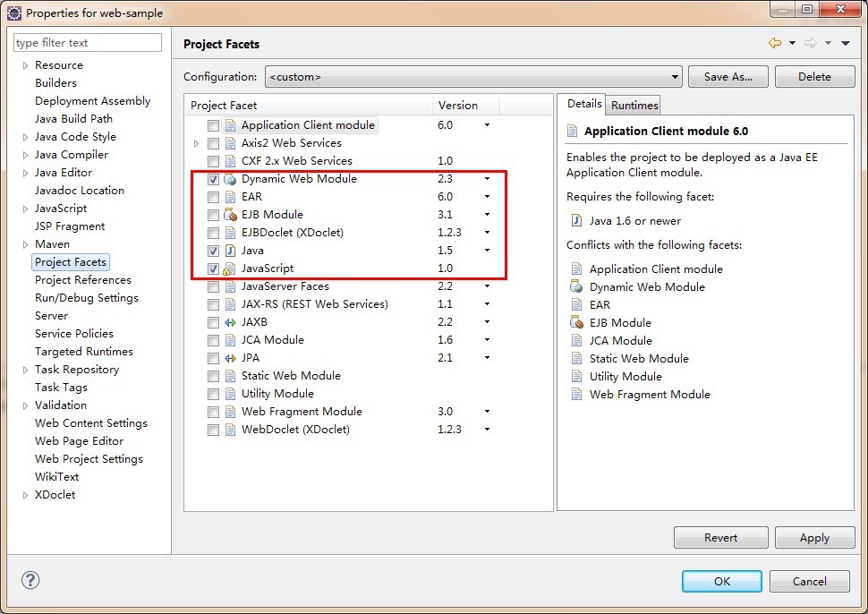This screenshot has height=614, width=868.
Task: Click the details header Application Client icon
Action: point(573,132)
